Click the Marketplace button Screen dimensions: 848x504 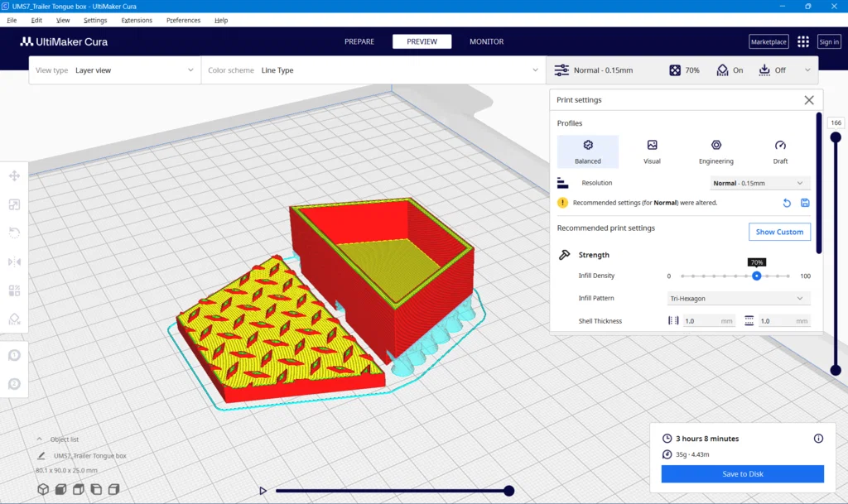(768, 41)
